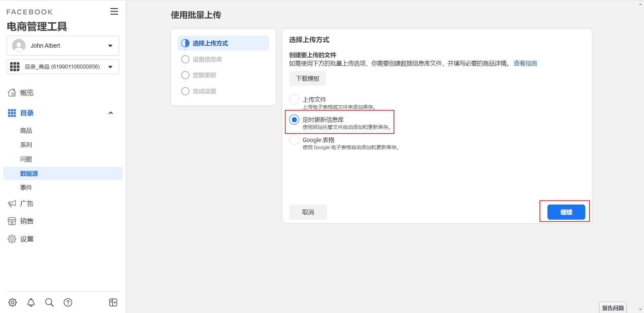This screenshot has height=313, width=644.
Task: Click the 定期更新 step label
Action: 205,75
